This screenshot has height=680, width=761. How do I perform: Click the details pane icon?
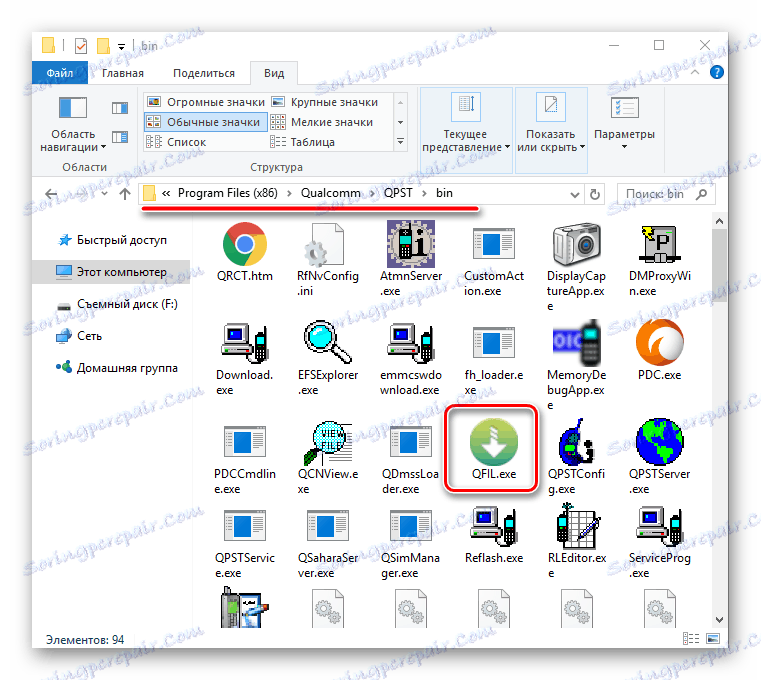119,137
